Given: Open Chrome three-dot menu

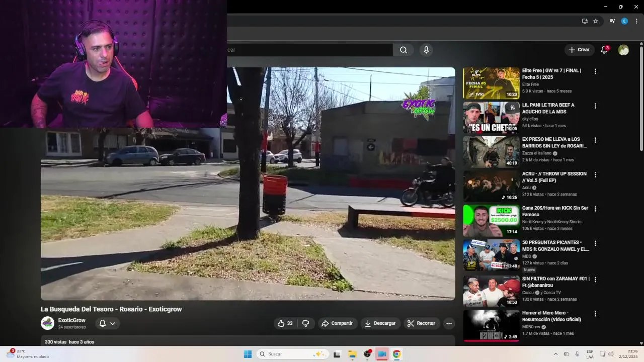Looking at the screenshot, I should (x=636, y=21).
